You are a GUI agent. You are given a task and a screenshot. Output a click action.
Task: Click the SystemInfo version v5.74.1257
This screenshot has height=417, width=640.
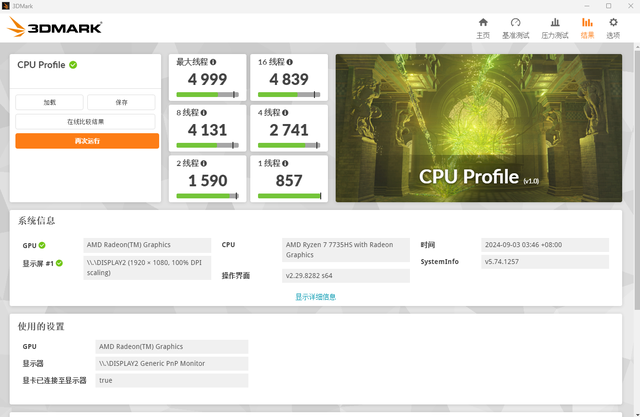(545, 262)
